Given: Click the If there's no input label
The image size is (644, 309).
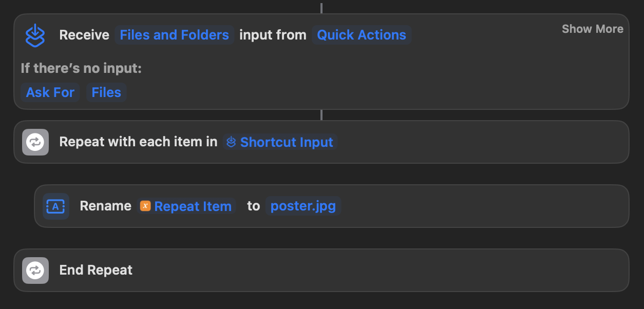Looking at the screenshot, I should [x=81, y=68].
